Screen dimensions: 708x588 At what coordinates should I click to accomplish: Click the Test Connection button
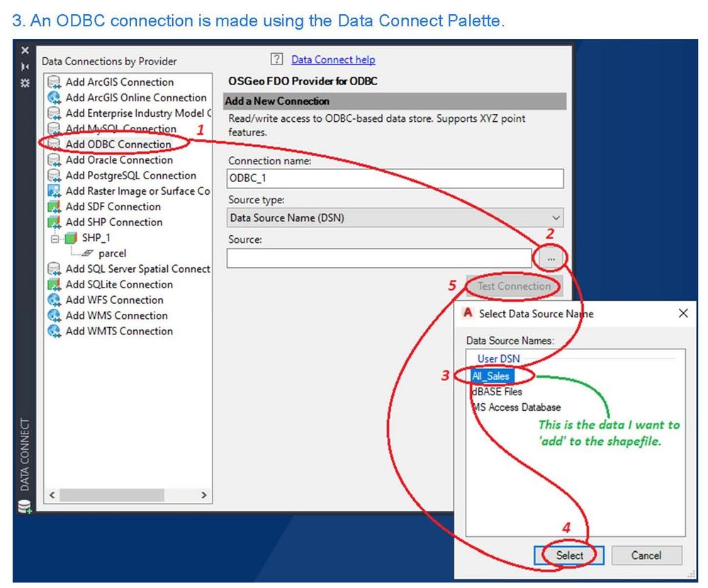click(x=515, y=286)
